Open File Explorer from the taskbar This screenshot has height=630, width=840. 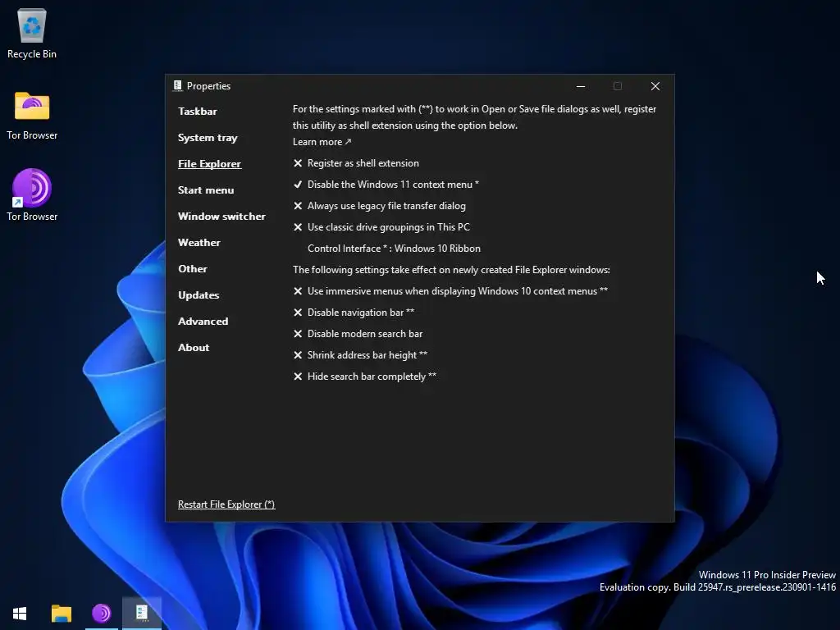[61, 613]
